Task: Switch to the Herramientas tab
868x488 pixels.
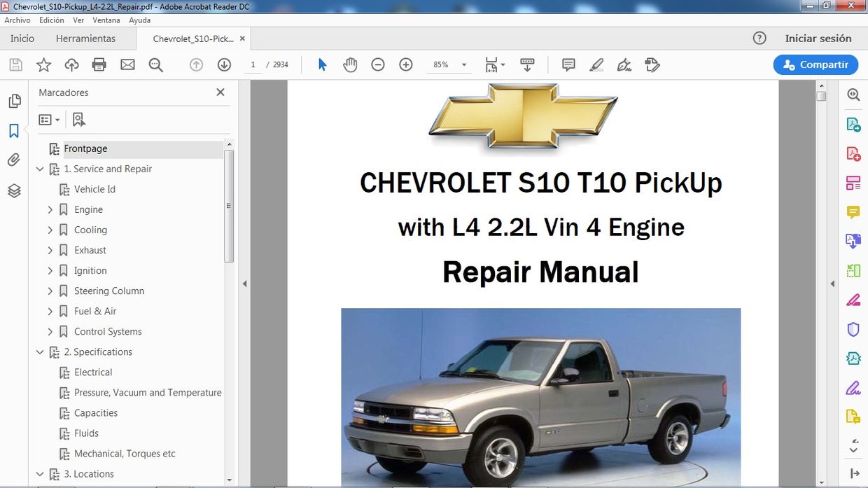Action: click(87, 39)
